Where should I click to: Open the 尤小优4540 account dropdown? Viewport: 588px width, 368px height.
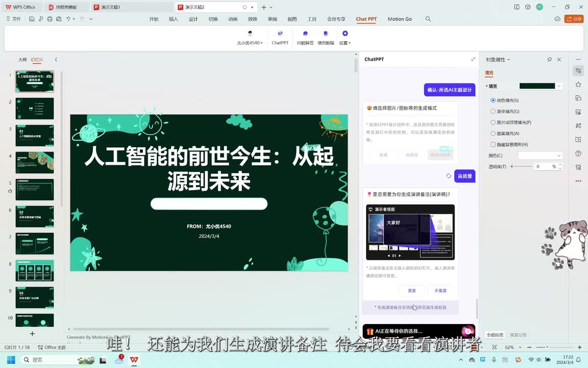250,43
